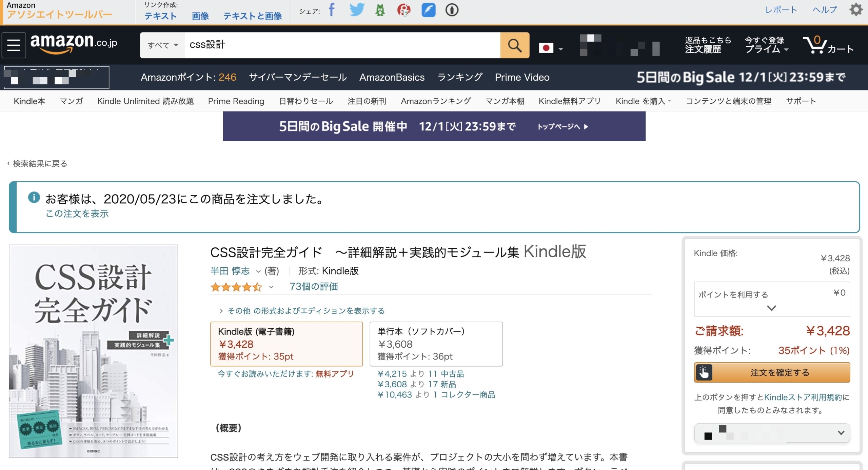
Task: Click the blue feather share icon
Action: (x=429, y=10)
